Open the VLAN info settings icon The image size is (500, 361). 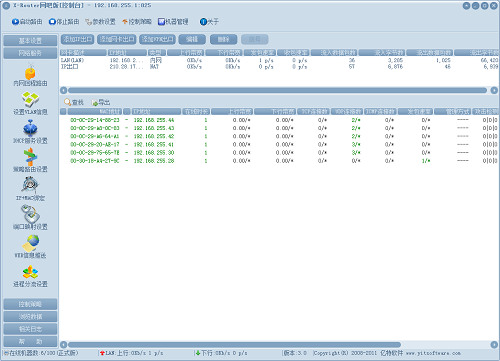click(30, 99)
